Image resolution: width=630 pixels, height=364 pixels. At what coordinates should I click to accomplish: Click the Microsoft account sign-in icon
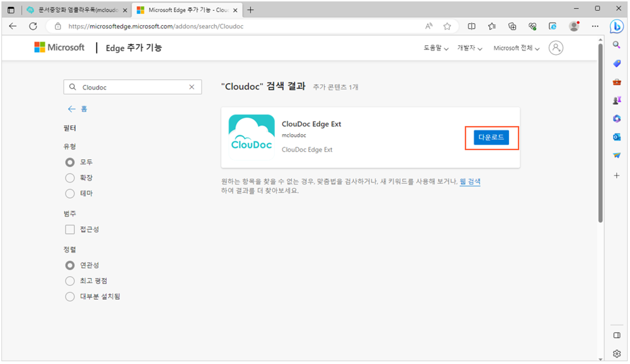tap(556, 48)
